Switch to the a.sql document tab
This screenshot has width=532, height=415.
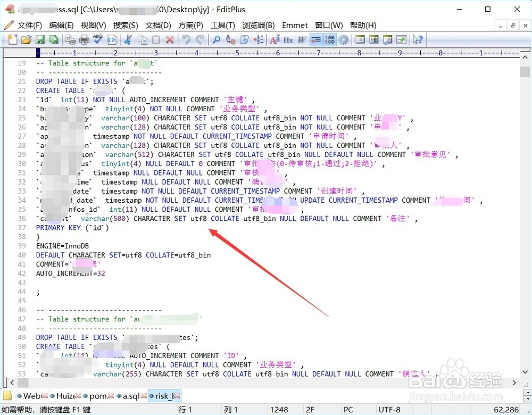(128, 396)
